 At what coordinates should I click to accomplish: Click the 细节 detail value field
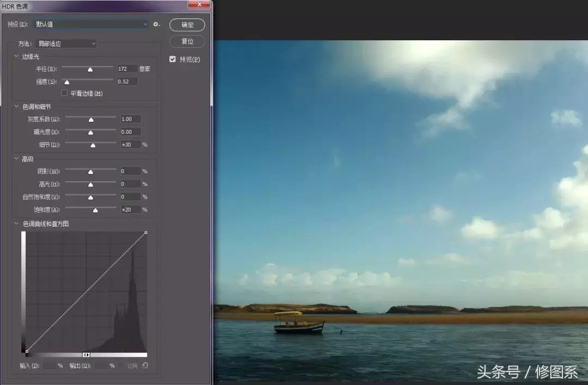[130, 145]
